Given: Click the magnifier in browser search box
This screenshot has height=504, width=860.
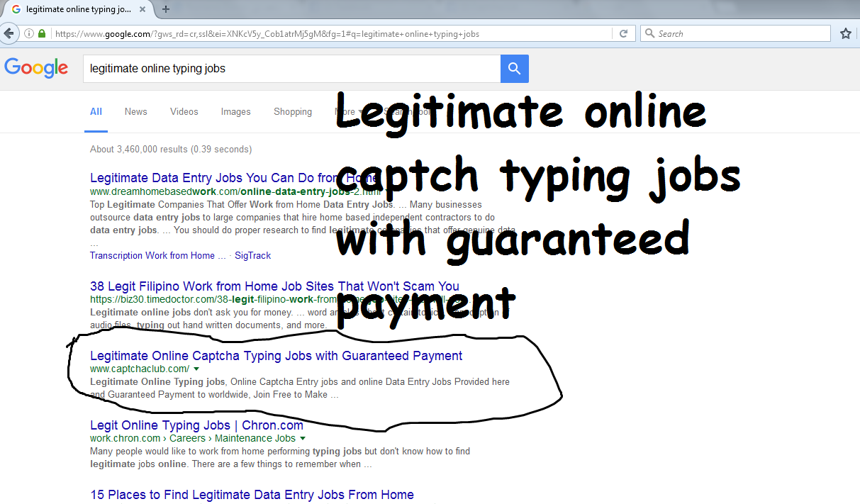Looking at the screenshot, I should tap(650, 33).
